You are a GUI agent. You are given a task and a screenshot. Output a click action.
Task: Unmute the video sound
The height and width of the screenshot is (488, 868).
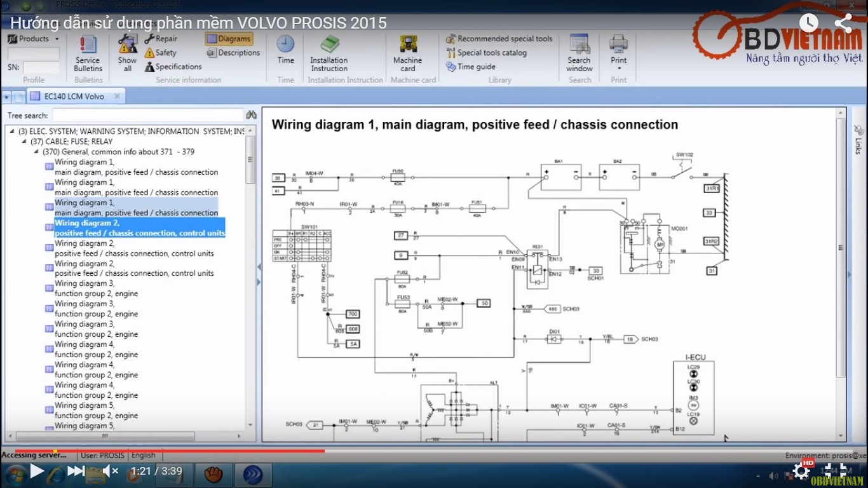click(x=111, y=471)
